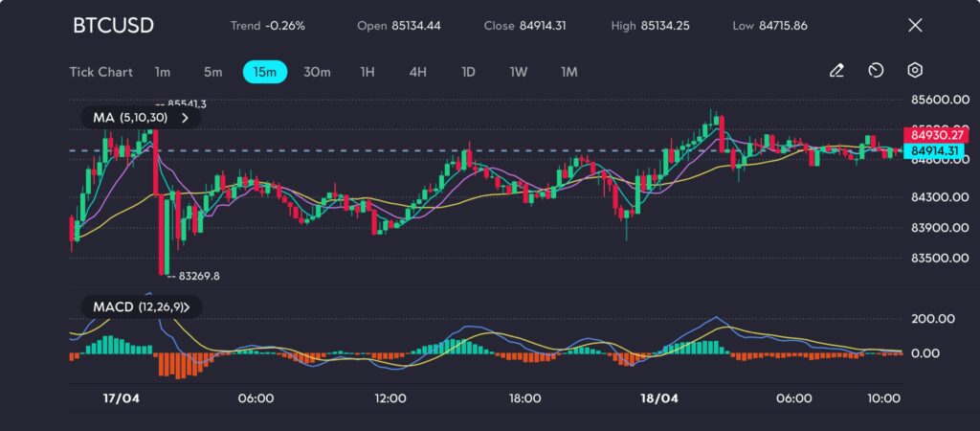Image resolution: width=980 pixels, height=431 pixels.
Task: Click the cyan 84914.31 price label
Action: (x=935, y=151)
